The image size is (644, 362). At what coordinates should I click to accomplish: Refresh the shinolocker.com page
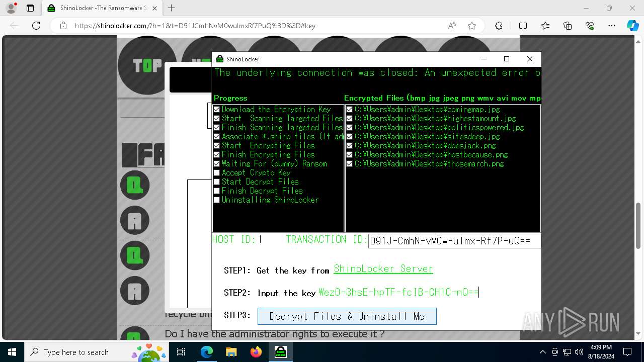coord(36,26)
